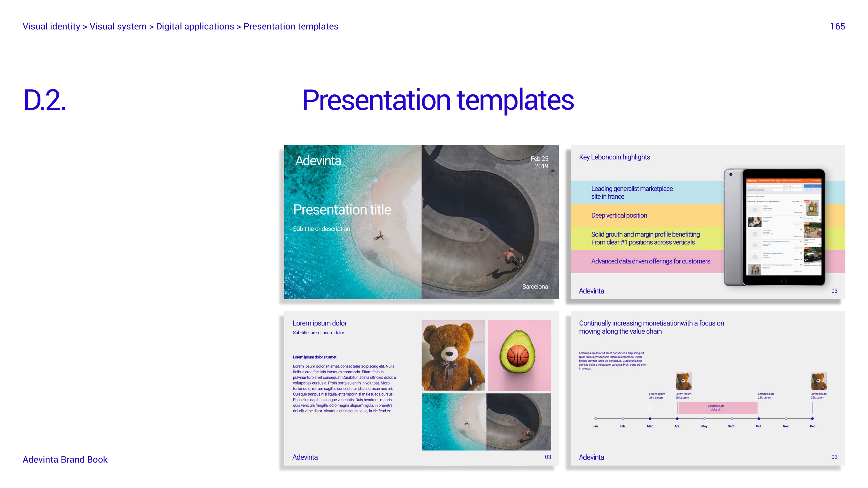Open the 'Digital applications' breadcrumb
868x488 pixels.
pyautogui.click(x=195, y=26)
